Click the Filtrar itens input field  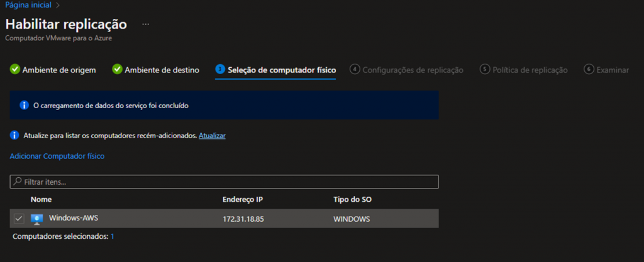tap(226, 182)
